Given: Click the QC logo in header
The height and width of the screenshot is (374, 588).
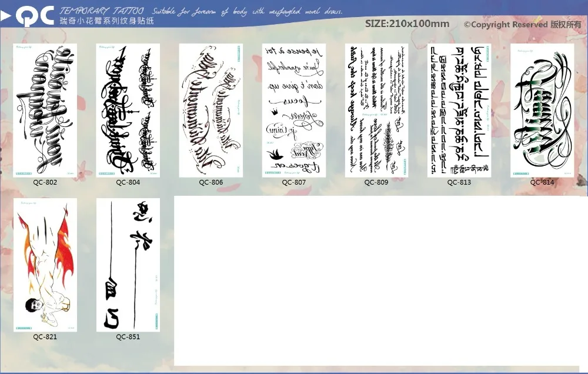Looking at the screenshot, I should click(35, 16).
